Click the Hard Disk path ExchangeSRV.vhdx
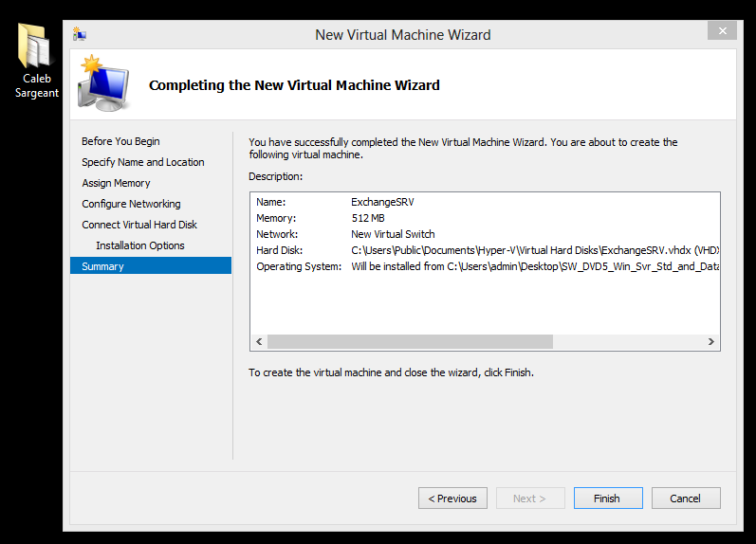The height and width of the screenshot is (544, 756). [535, 250]
